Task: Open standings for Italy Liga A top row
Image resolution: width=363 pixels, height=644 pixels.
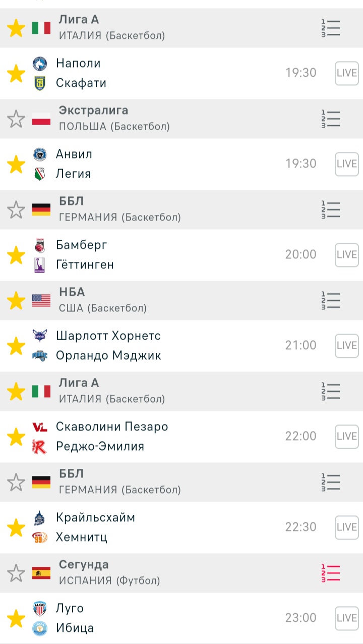Action: (x=331, y=28)
